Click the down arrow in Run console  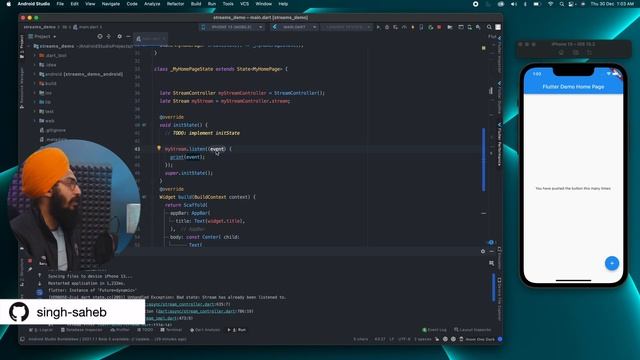(x=40, y=283)
